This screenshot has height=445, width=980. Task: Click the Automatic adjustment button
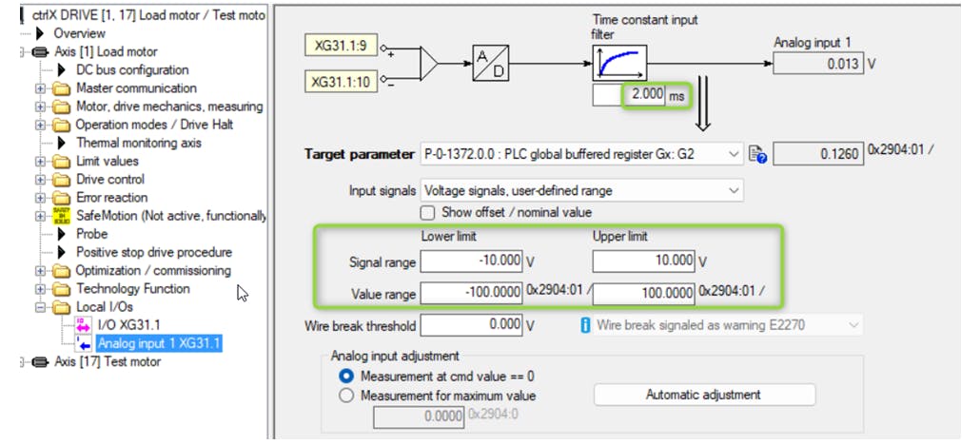(x=704, y=394)
